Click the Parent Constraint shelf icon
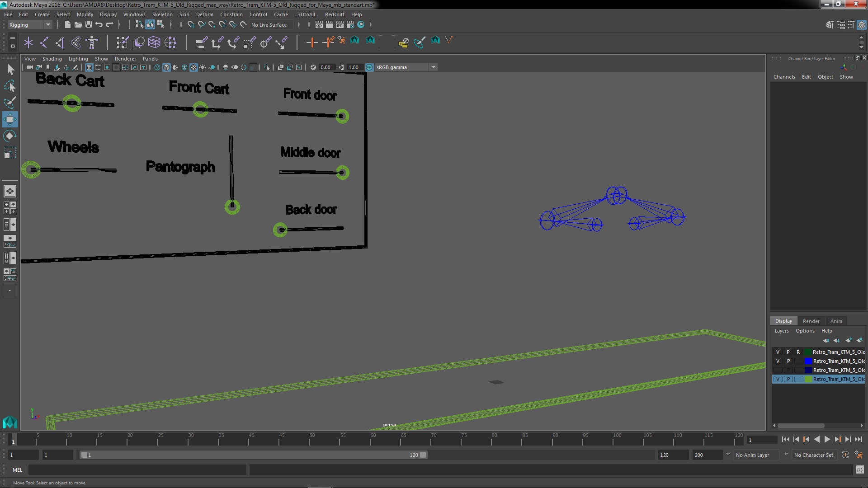Image resolution: width=868 pixels, height=488 pixels. click(x=201, y=42)
